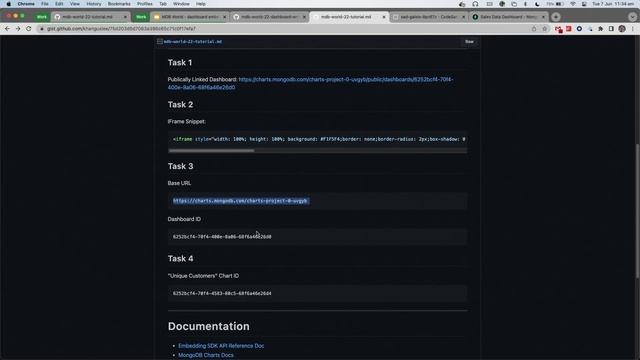Open a new tab with the plus button

point(556,17)
